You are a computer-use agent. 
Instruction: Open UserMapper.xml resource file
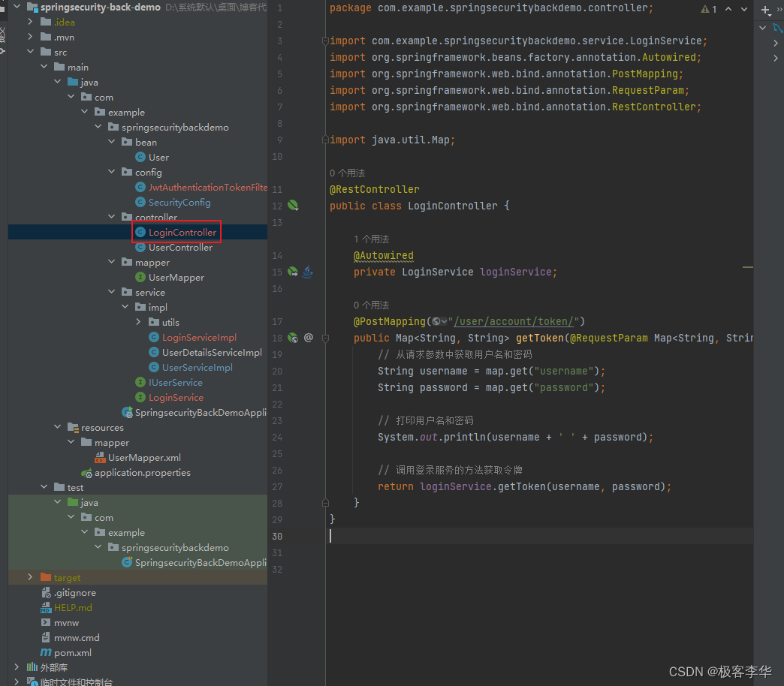[x=138, y=458]
